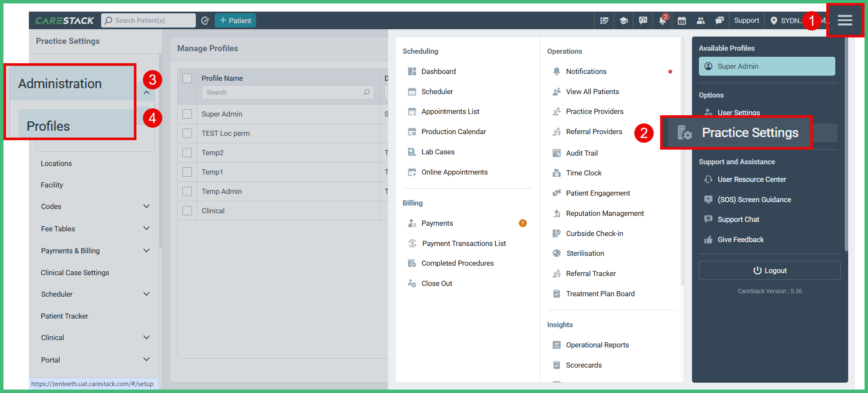Open Production Calendar menu item
Screen dimensions: 868x393
pos(454,132)
